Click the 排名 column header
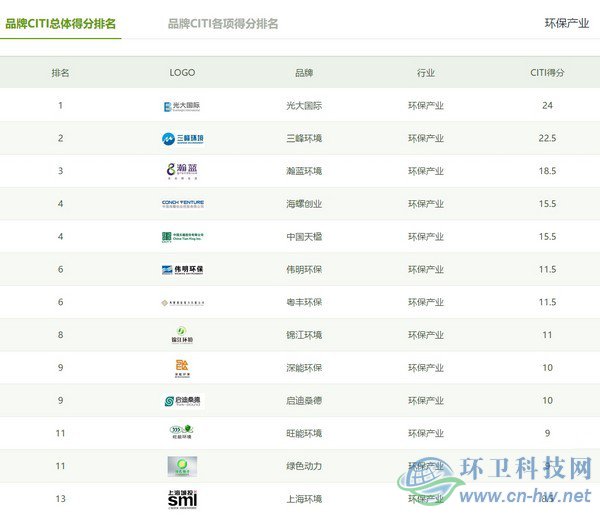This screenshot has height=515, width=600. pyautogui.click(x=60, y=73)
